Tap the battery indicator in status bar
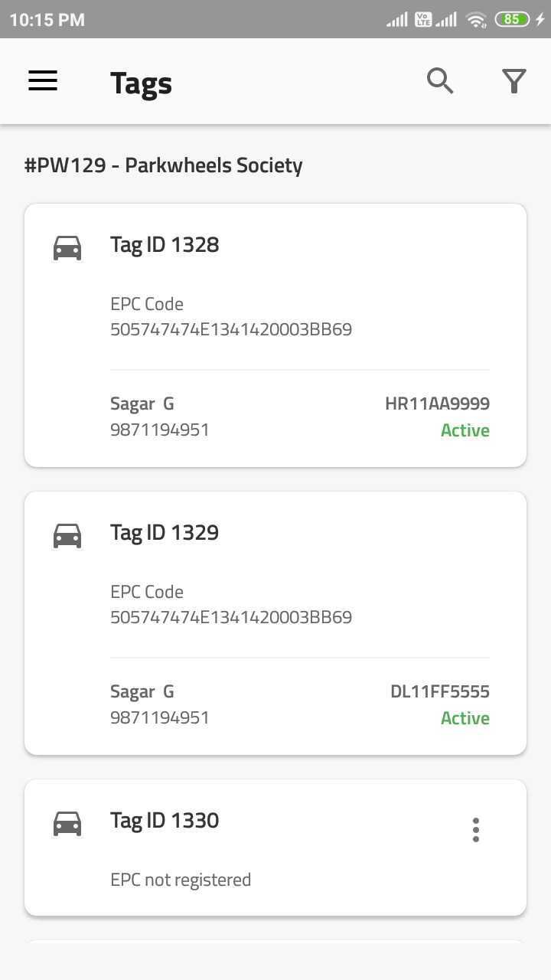Viewport: 551px width, 980px height. (x=513, y=20)
